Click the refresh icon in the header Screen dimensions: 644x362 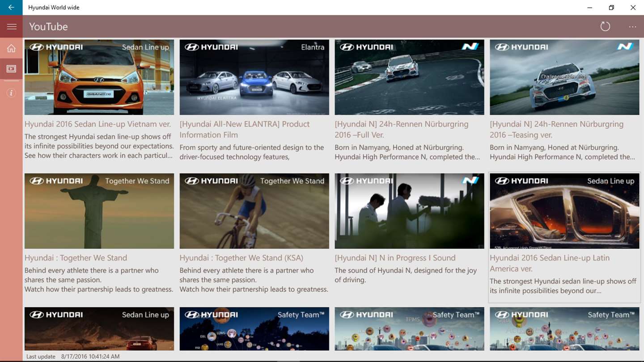pos(605,27)
